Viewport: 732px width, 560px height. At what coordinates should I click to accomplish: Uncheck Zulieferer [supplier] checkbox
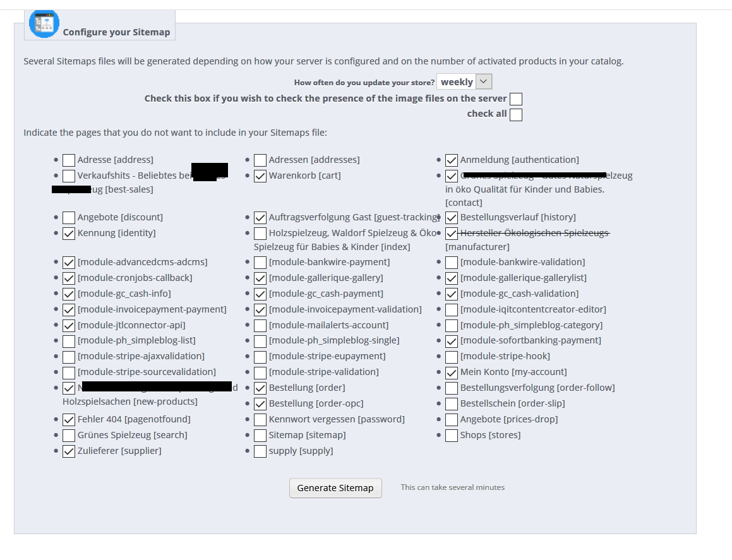click(69, 451)
